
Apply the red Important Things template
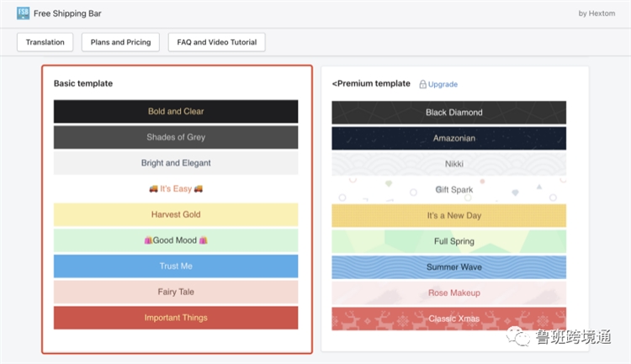(176, 318)
